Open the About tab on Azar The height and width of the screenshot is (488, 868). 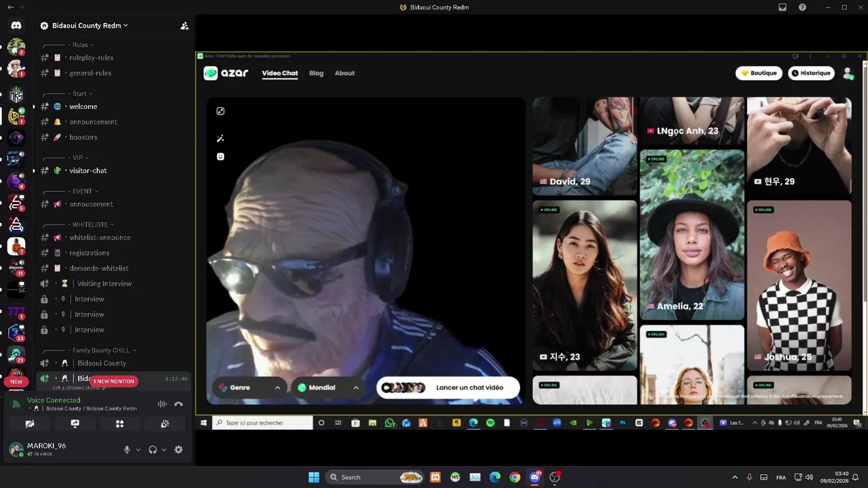click(344, 73)
